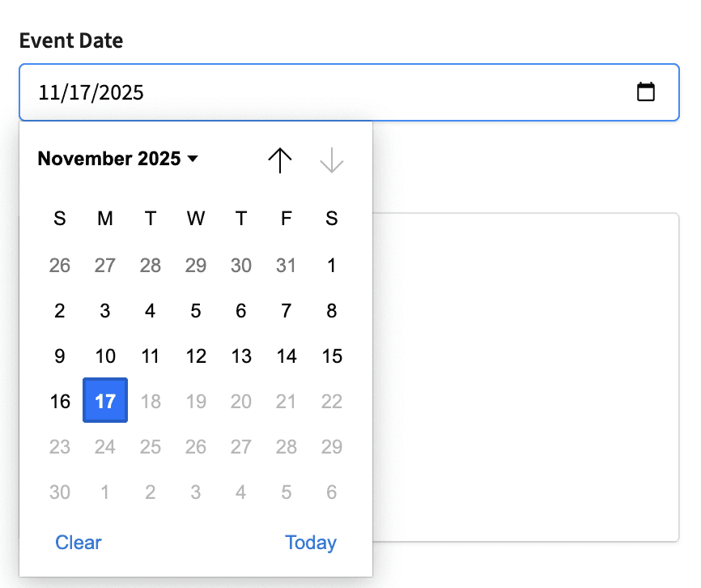Choose November 2 in Sunday column
701x588 pixels.
point(60,310)
